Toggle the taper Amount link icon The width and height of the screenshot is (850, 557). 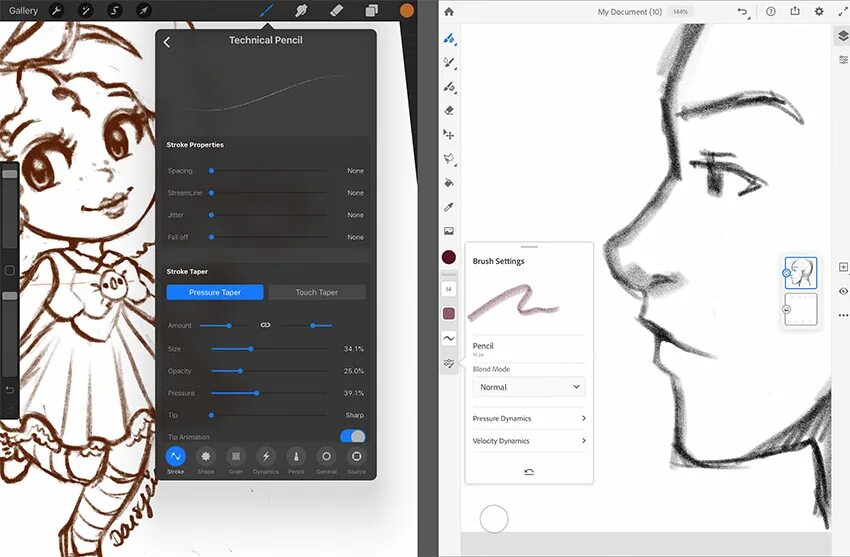pos(265,325)
